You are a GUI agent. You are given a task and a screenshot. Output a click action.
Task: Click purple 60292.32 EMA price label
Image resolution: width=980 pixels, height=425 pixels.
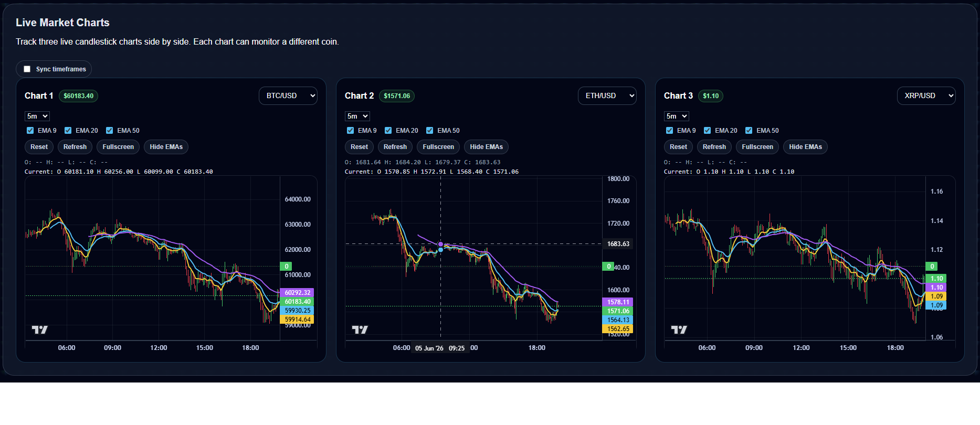pos(297,293)
